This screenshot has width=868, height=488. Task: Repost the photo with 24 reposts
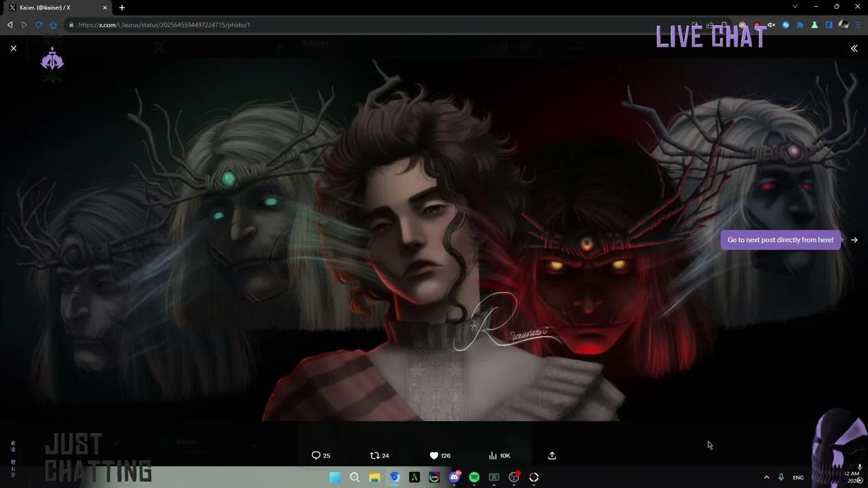379,455
